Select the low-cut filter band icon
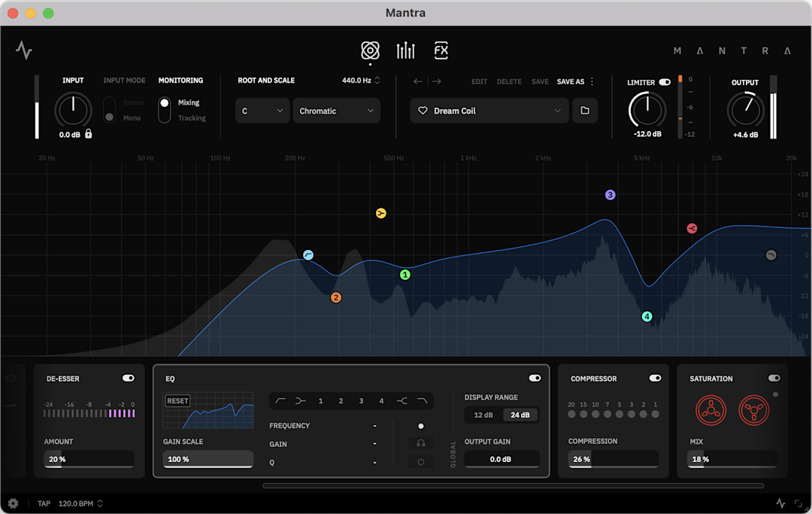Screen dimensions: 812x514 point(280,401)
